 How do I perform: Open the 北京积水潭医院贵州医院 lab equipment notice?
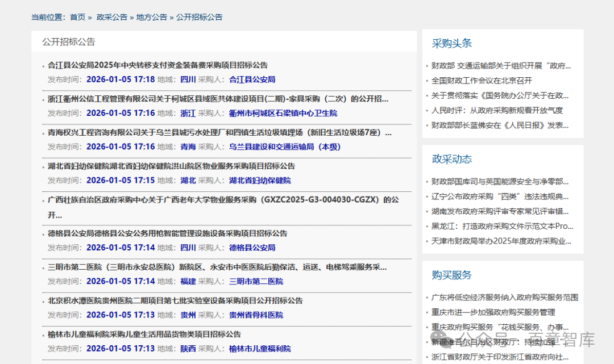pyautogui.click(x=175, y=300)
